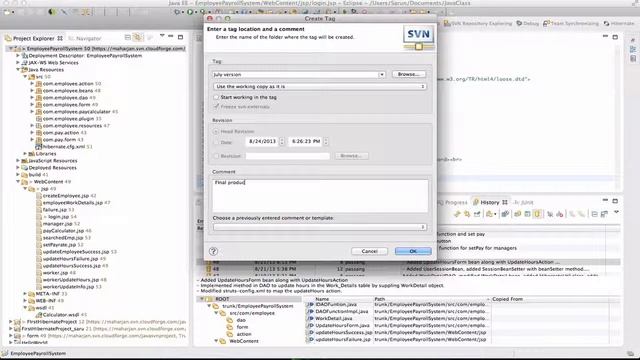Select com.employee.paycalculator package
640x360 pixels.
click(x=77, y=111)
